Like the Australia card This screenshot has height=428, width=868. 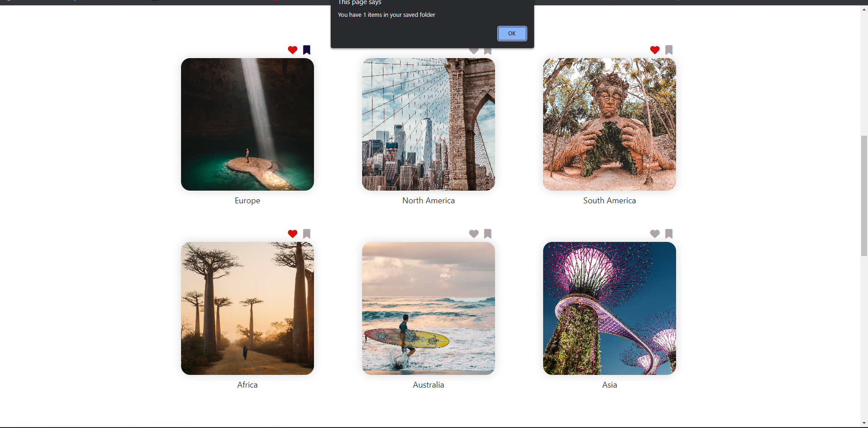pyautogui.click(x=473, y=234)
